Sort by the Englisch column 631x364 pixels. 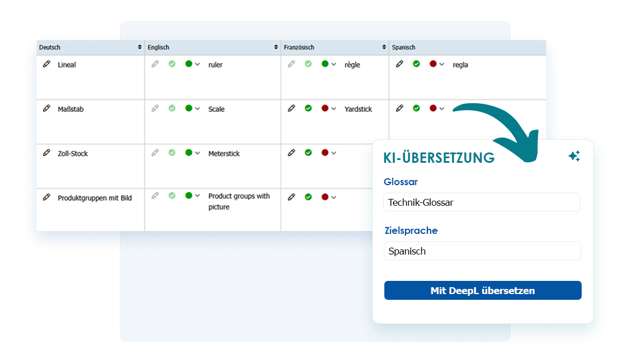tap(276, 47)
